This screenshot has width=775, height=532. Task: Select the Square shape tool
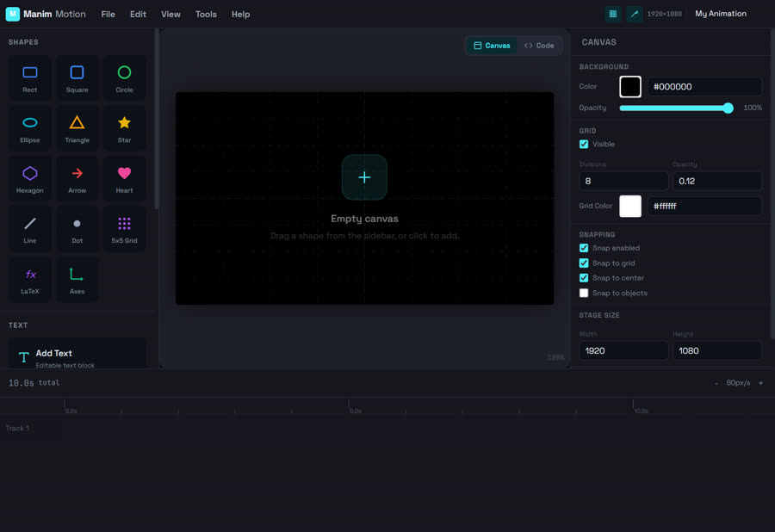click(77, 78)
